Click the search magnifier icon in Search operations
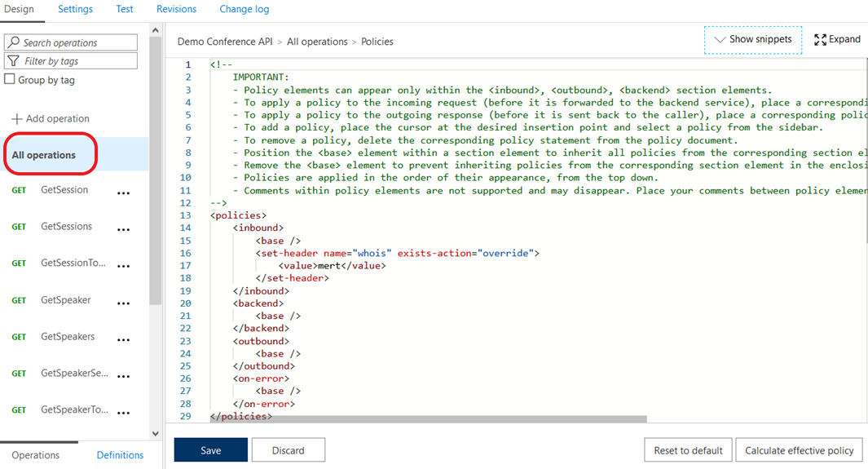 pyautogui.click(x=14, y=42)
